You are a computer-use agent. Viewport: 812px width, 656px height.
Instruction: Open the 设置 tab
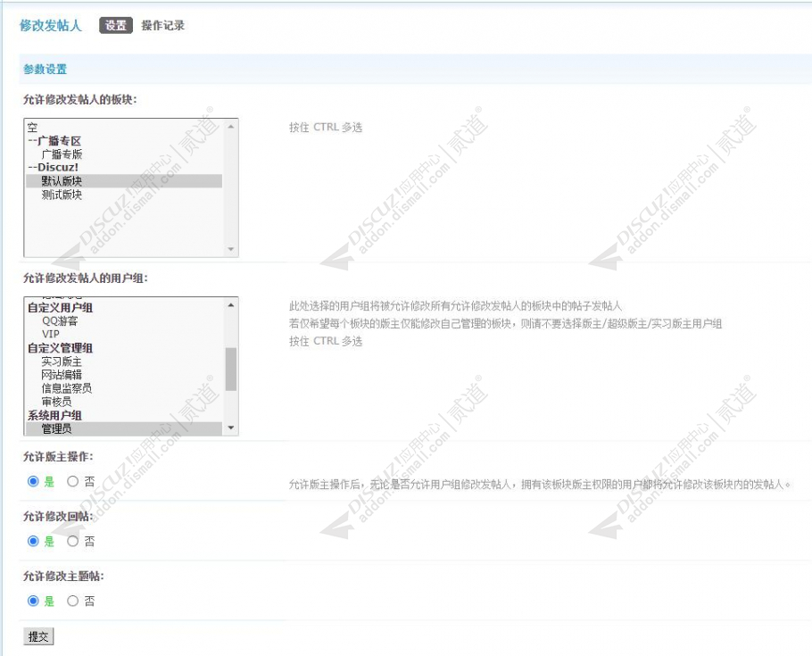[x=116, y=25]
